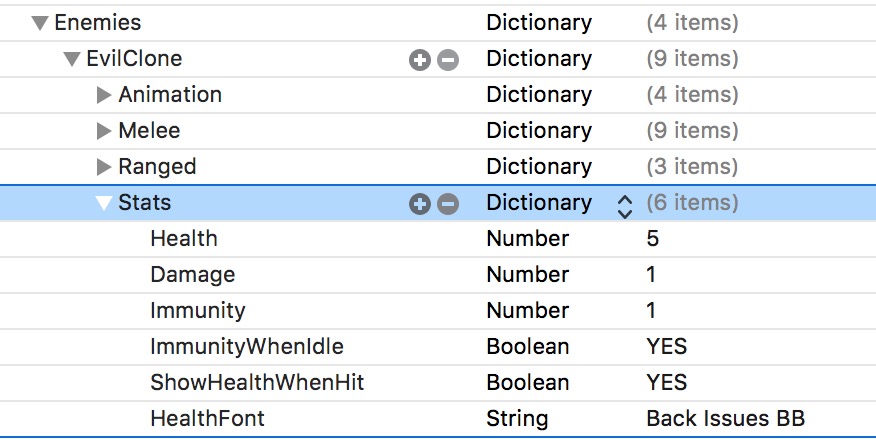This screenshot has height=442, width=876.
Task: Remove Stats row with minus icon
Action: (x=448, y=204)
